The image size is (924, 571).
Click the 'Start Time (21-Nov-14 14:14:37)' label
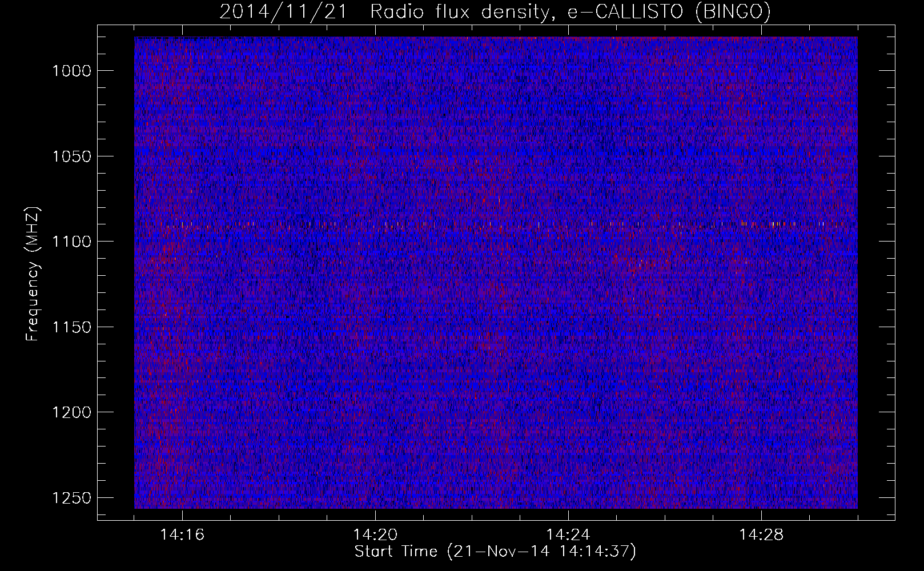[495, 552]
